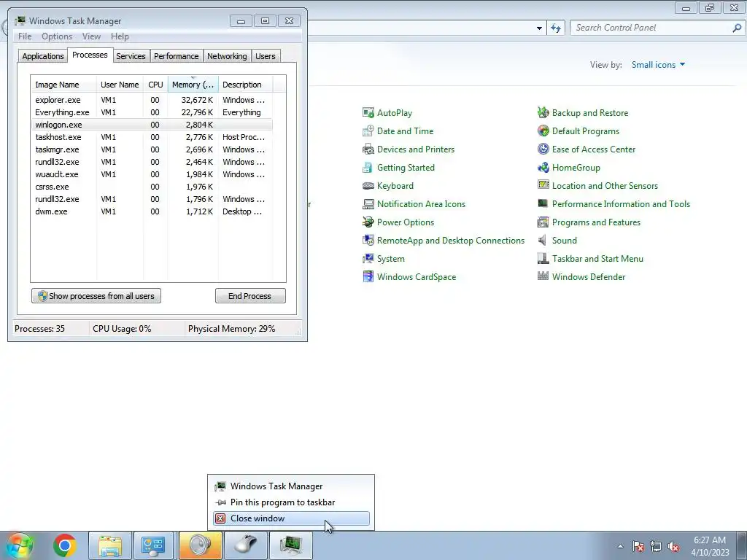
Task: Switch to the Performance tab
Action: 177,56
